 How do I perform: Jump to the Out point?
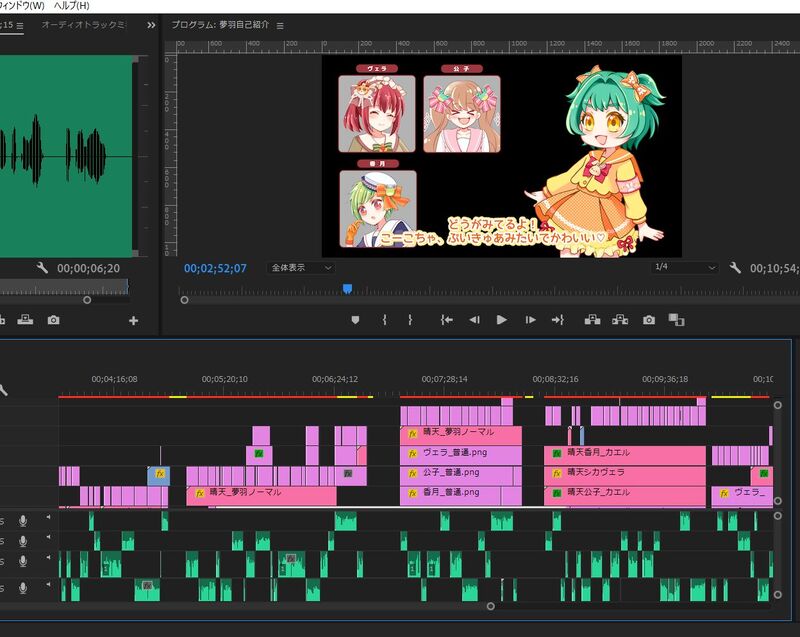[558, 320]
